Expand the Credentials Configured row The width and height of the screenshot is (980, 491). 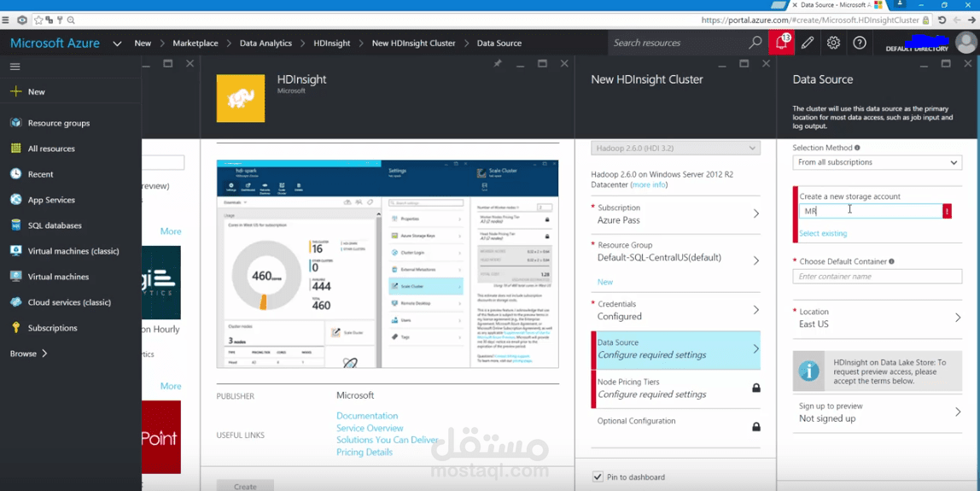[675, 310]
